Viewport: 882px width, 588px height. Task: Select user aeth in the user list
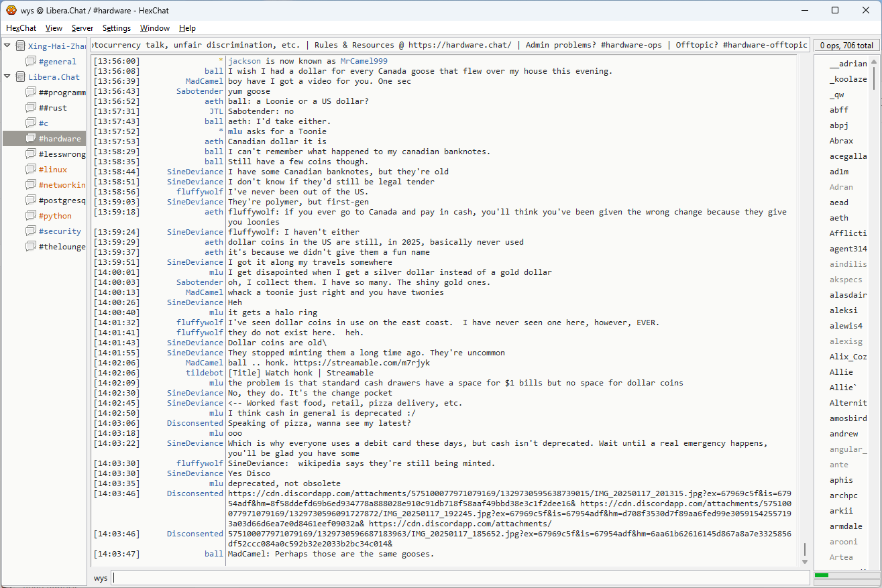click(x=838, y=218)
